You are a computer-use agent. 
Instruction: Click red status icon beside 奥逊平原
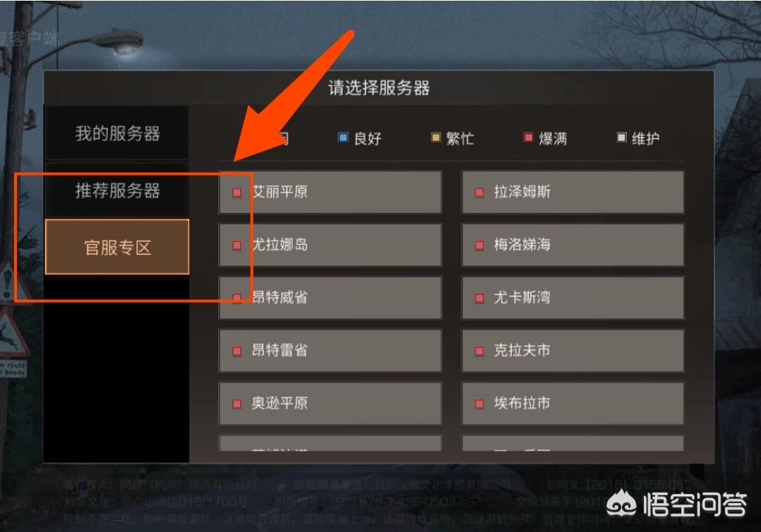click(x=237, y=404)
